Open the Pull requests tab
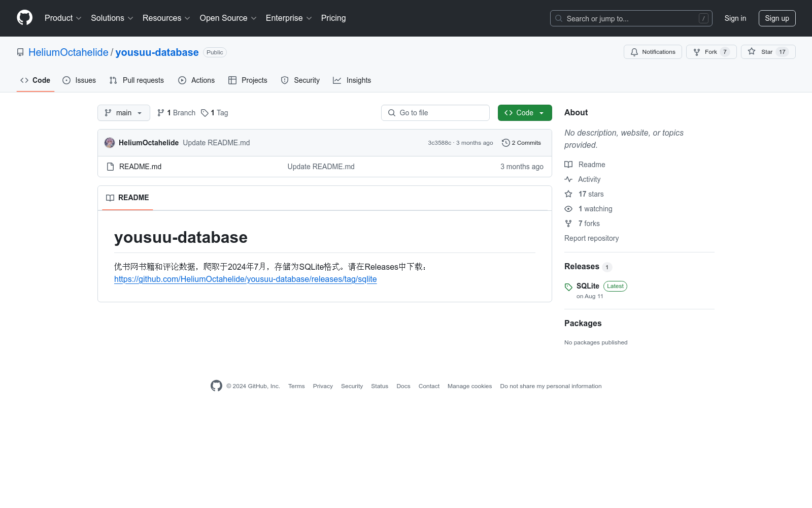 pyautogui.click(x=137, y=80)
